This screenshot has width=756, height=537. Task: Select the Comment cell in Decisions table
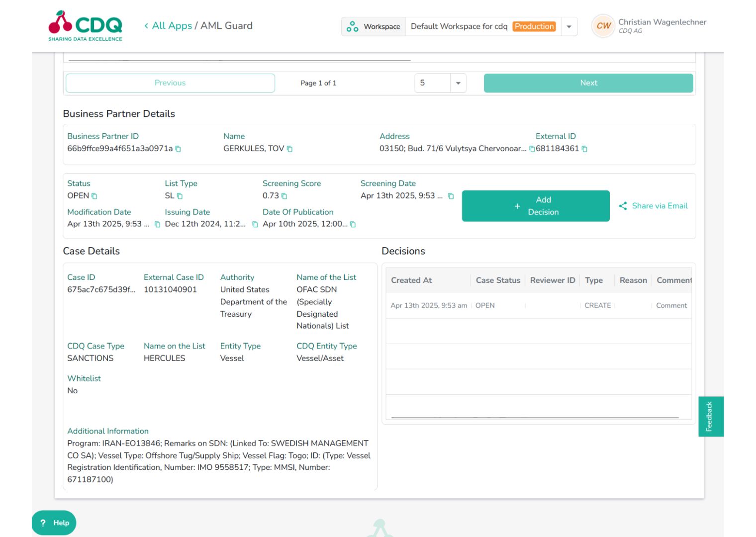click(x=671, y=305)
